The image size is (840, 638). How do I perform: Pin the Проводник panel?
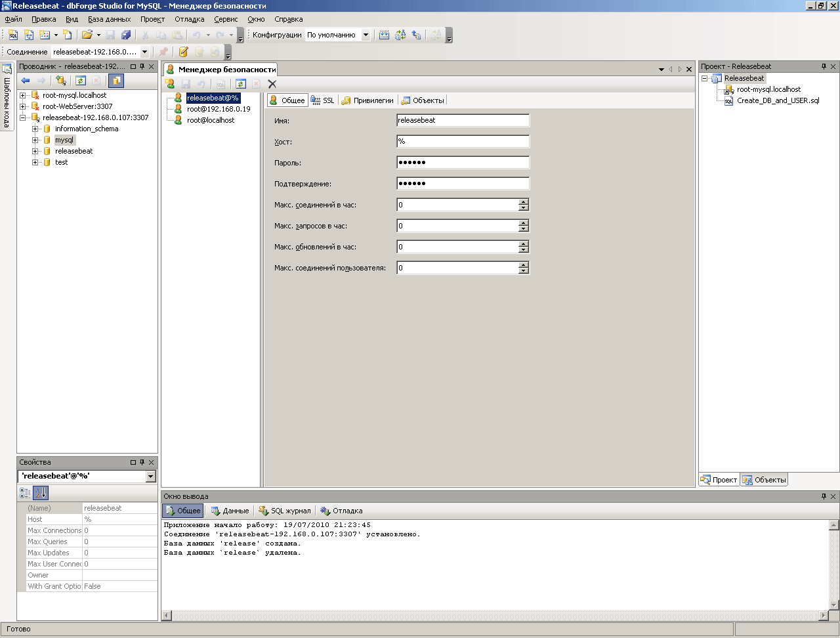[x=142, y=66]
